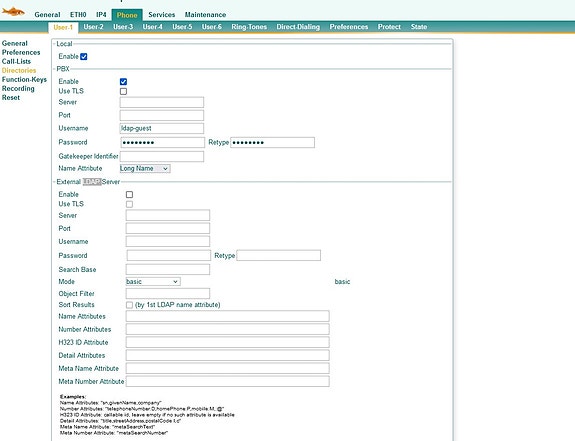Click the LDAP Search Base input field
Image resolution: width=575 pixels, height=441 pixels.
(168, 269)
